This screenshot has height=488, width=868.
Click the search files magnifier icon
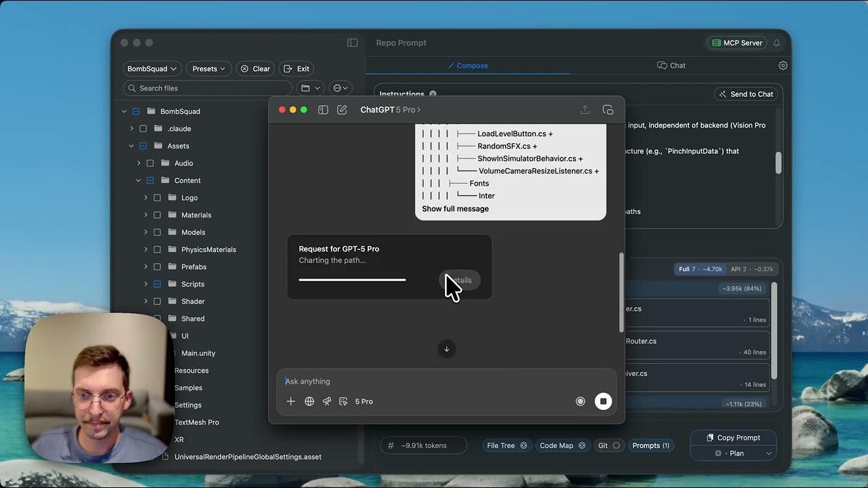[132, 88]
